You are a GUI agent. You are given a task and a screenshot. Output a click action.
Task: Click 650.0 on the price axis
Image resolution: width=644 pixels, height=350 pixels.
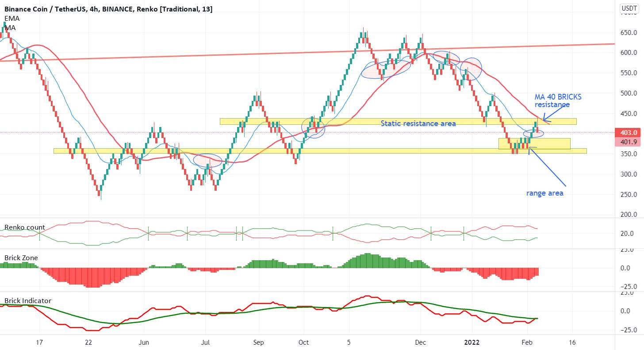pyautogui.click(x=628, y=33)
